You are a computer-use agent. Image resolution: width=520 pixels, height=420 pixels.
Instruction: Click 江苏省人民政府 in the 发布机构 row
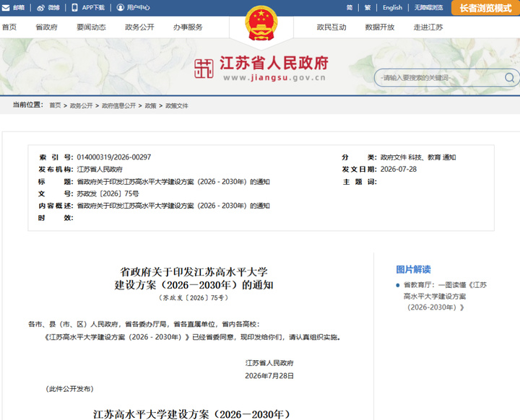pyautogui.click(x=100, y=170)
